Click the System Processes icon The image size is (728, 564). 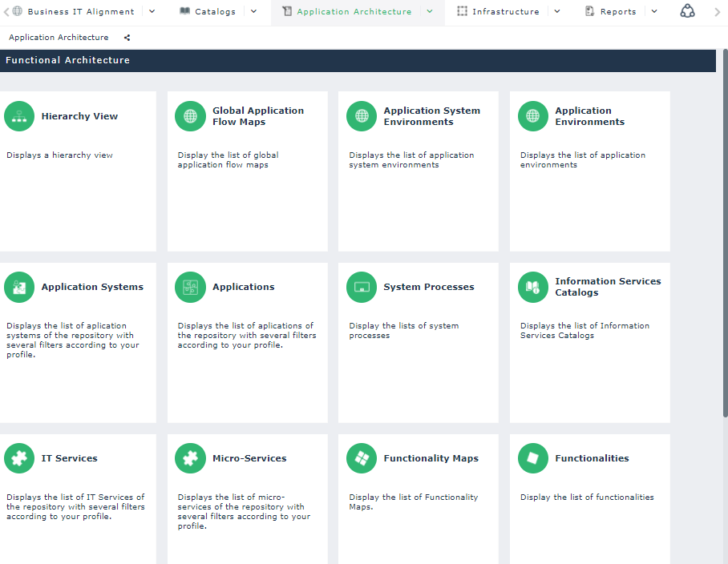click(362, 287)
